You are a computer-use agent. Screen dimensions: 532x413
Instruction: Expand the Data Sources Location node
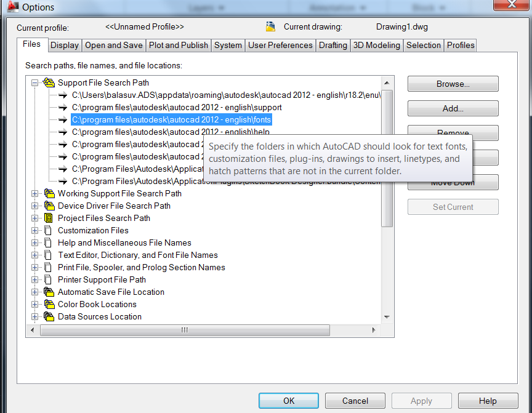[34, 317]
